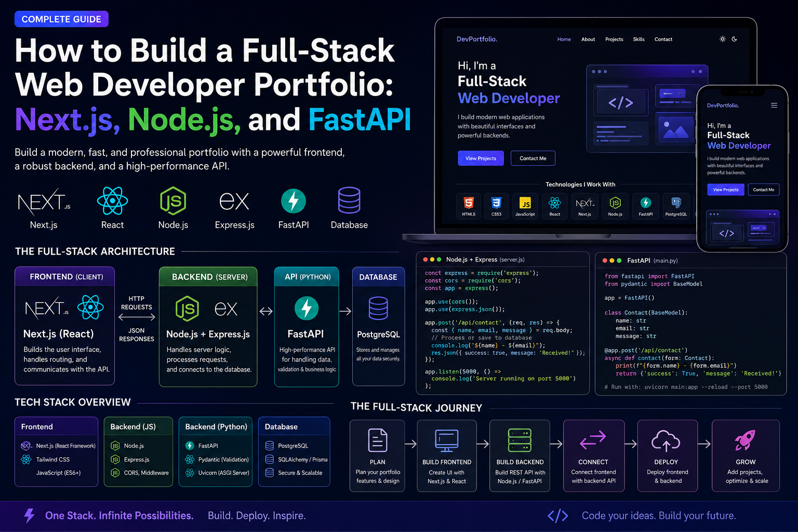Viewport: 798px width, 532px height.
Task: Switch to light theme with the sun icon
Action: (722, 39)
